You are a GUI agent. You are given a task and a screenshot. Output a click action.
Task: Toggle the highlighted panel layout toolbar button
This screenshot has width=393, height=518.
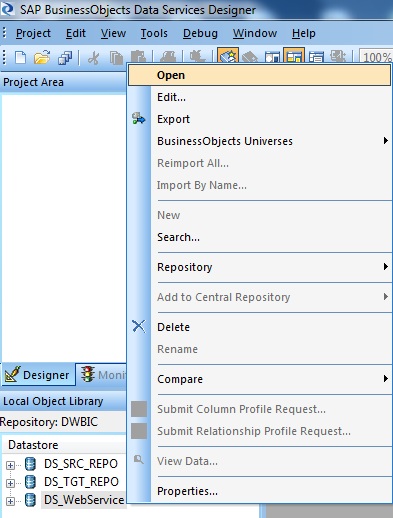[294, 55]
